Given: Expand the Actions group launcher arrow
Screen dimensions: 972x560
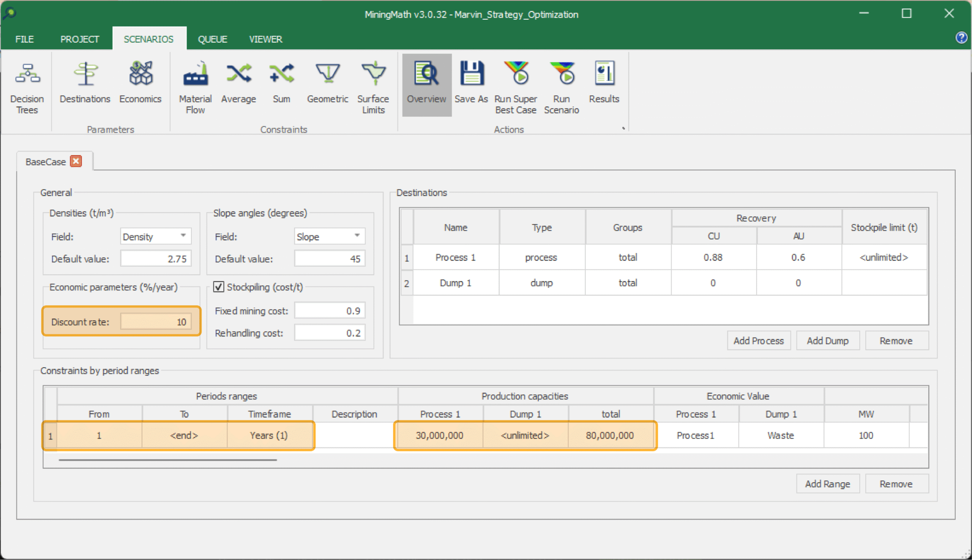Looking at the screenshot, I should [623, 129].
